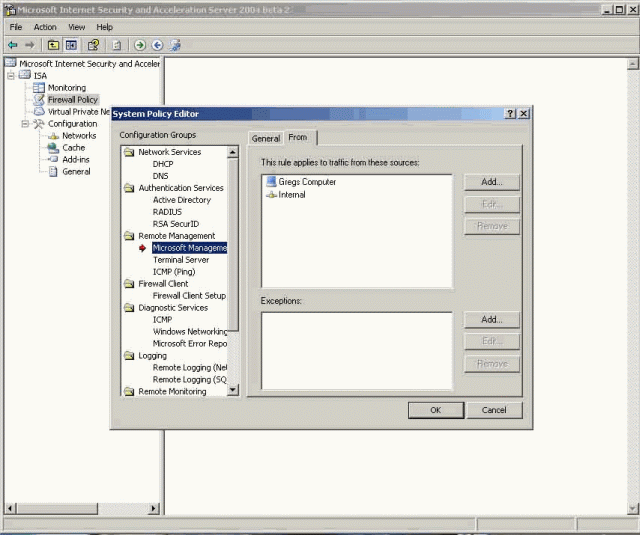Click the blue left-arrow toolbar icon
Screen dimensions: 640x535
tap(157, 45)
